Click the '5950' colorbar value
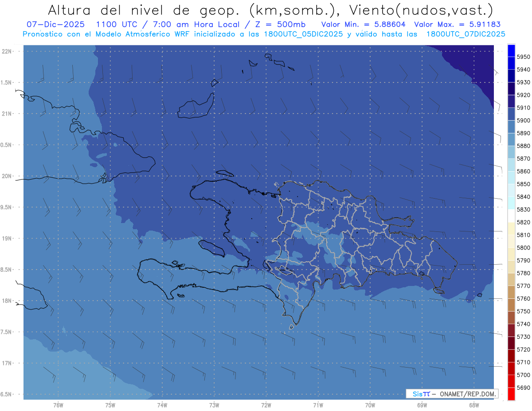The width and height of the screenshot is (532, 411). pos(524,57)
